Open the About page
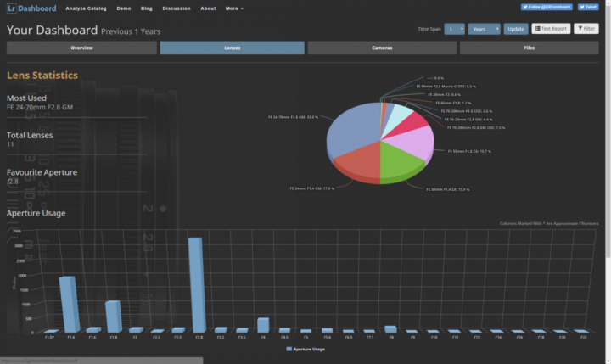611x364 pixels. tap(208, 8)
